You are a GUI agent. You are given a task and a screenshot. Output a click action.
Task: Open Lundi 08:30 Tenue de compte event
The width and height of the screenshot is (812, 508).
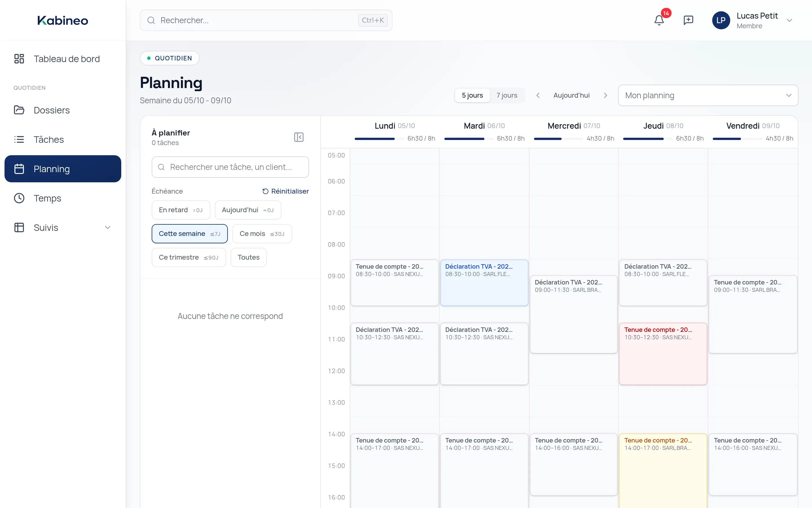395,283
